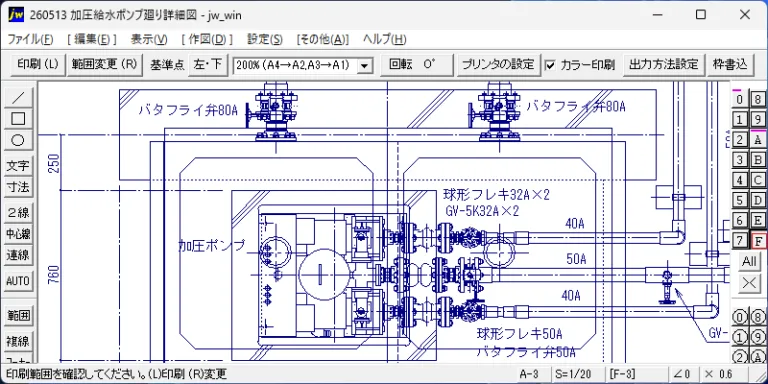This screenshot has height=384, width=768.
Task: Click the ∠0 angle field in status bar
Action: (682, 374)
